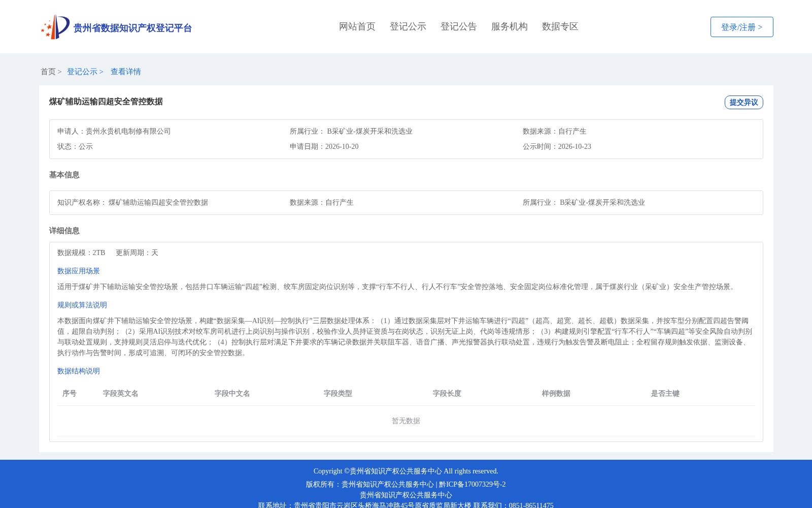Click the 登记公示 breadcrumb link
This screenshot has height=508, width=812.
tap(82, 72)
